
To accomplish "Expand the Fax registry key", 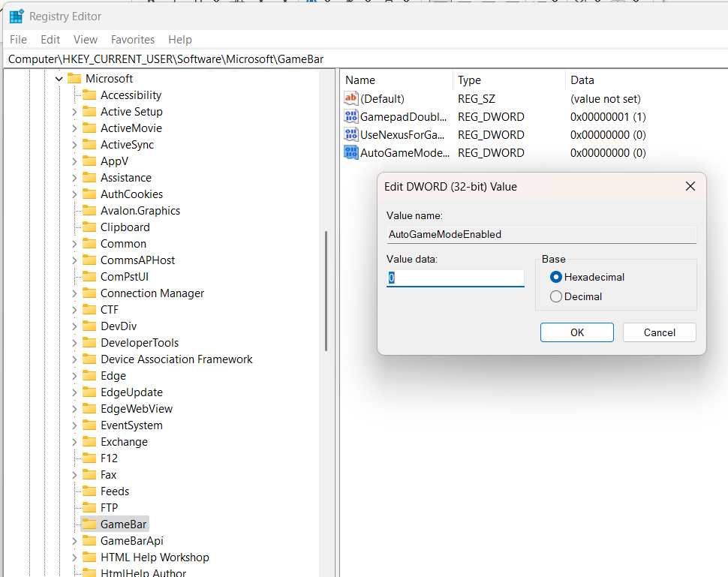I will (x=74, y=475).
